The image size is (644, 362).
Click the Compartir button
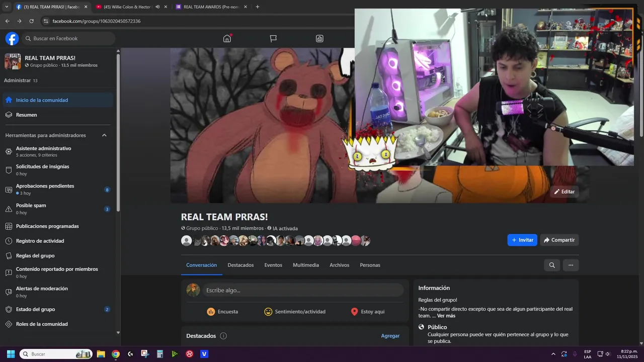click(x=559, y=240)
